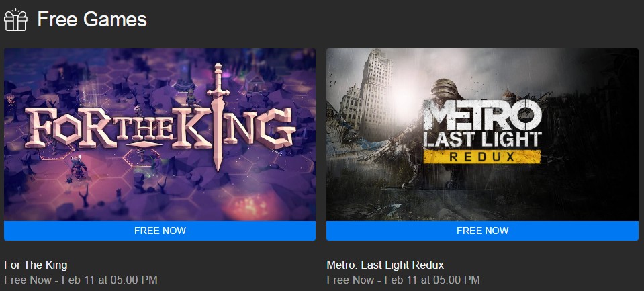Screen dimensions: 644x291
Task: Click Metro's Free Now - Feb 11 date text
Action: pos(404,280)
